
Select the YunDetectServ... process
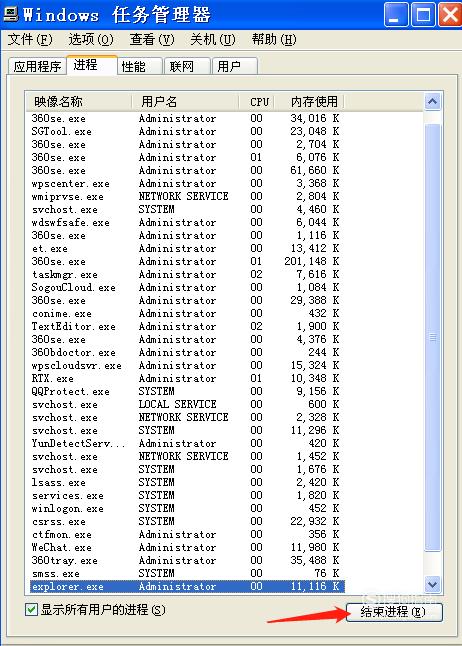(187, 443)
